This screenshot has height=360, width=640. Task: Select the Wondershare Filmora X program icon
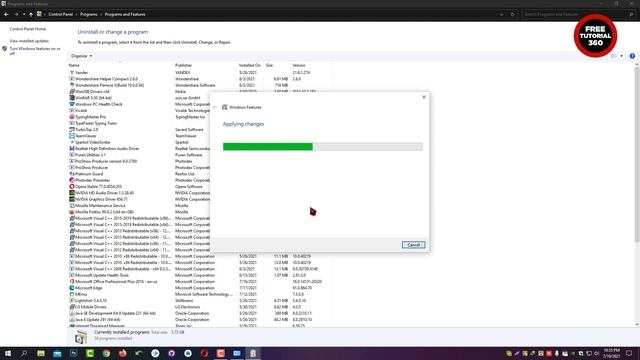click(72, 85)
